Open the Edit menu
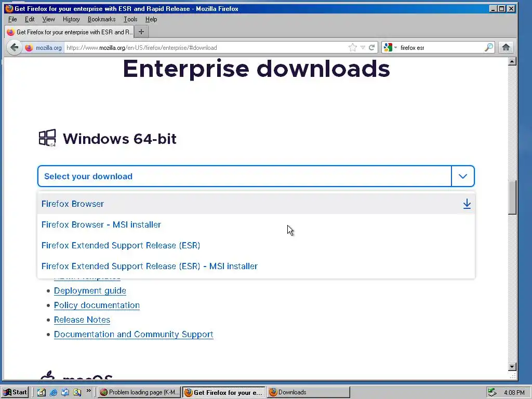The image size is (532, 399). (30, 19)
